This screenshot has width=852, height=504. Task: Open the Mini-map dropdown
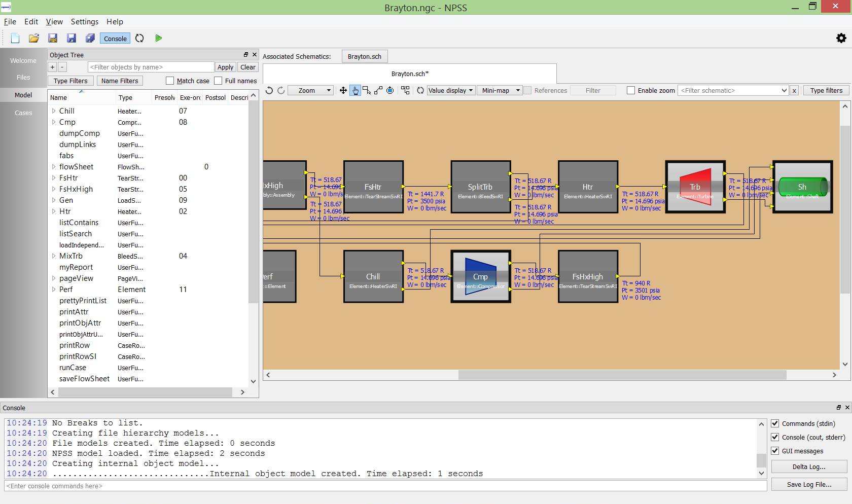501,90
